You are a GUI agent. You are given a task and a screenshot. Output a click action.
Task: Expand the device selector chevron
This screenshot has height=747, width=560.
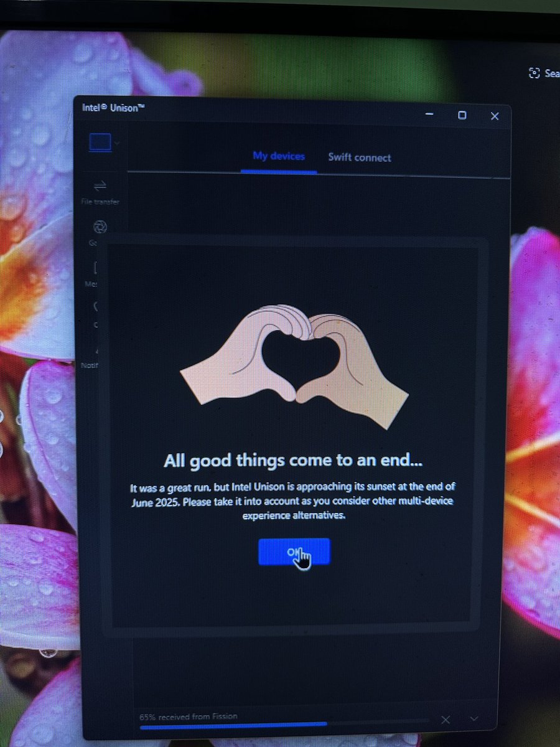[117, 144]
